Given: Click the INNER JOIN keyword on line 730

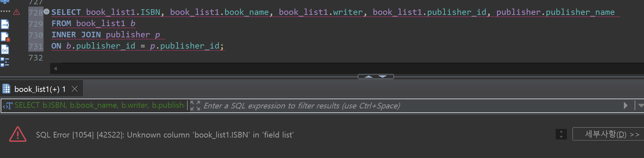Looking at the screenshot, I should (76, 35).
